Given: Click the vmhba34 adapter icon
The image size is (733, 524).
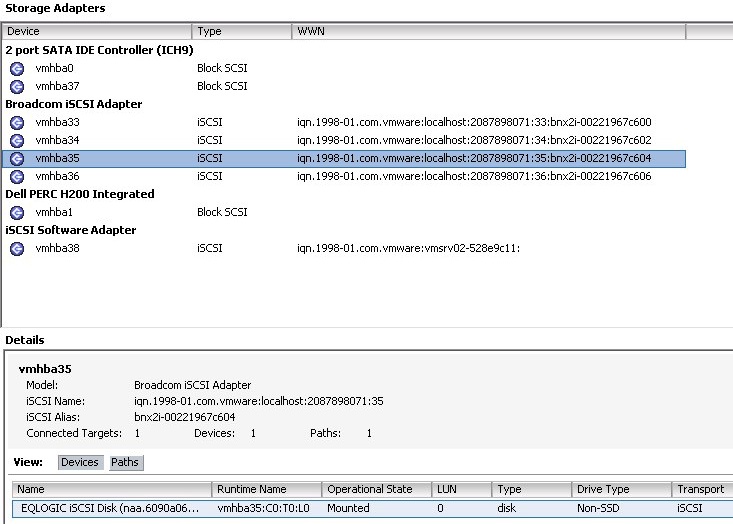Looking at the screenshot, I should point(17,140).
